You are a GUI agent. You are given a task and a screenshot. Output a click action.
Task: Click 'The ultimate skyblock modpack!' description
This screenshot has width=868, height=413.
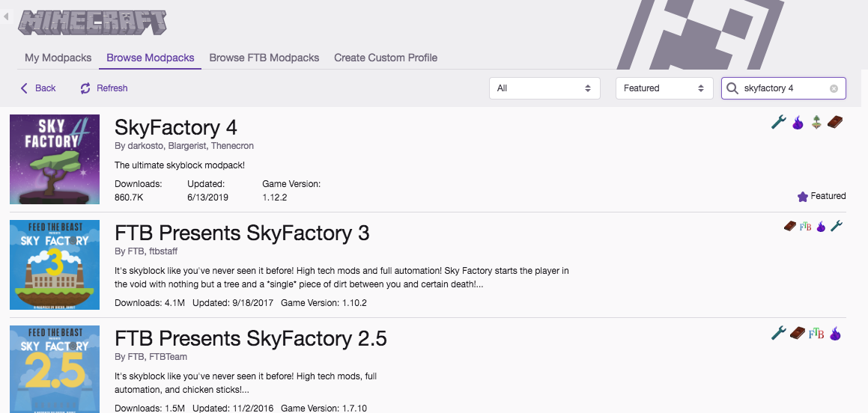click(179, 165)
